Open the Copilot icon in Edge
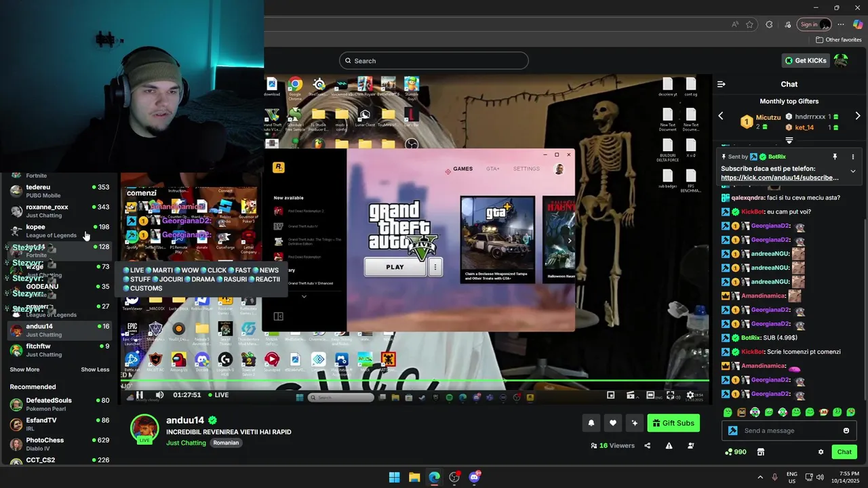868x488 pixels. (x=858, y=24)
